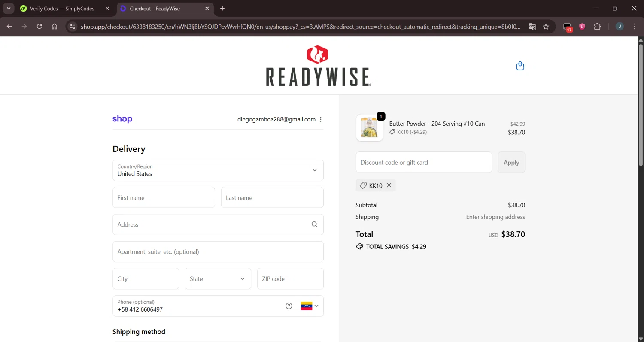Click the Total $38.70 amount

[513, 234]
